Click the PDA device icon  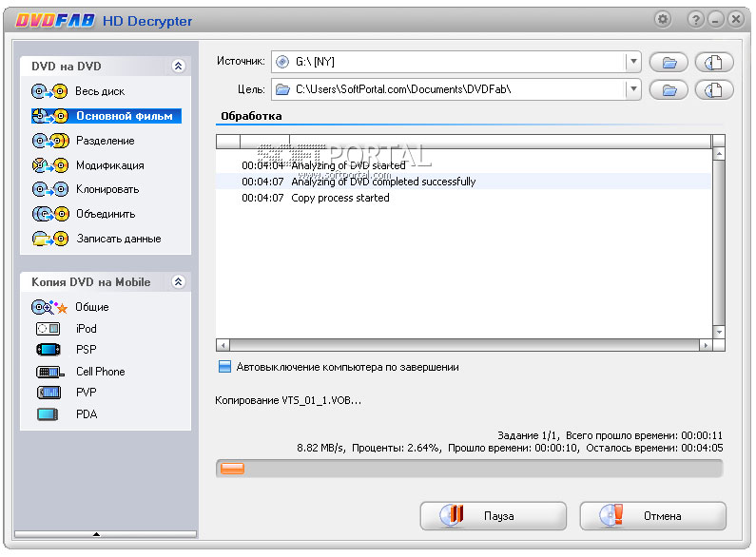[48, 413]
